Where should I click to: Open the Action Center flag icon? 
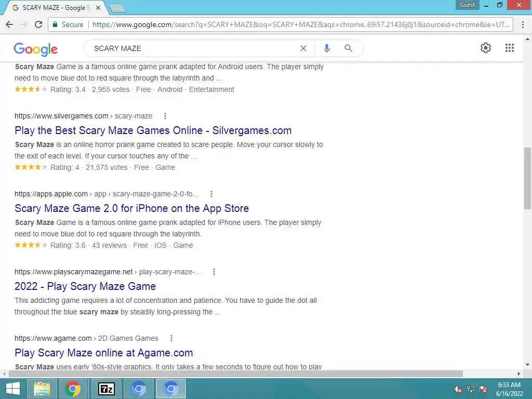pos(483,389)
